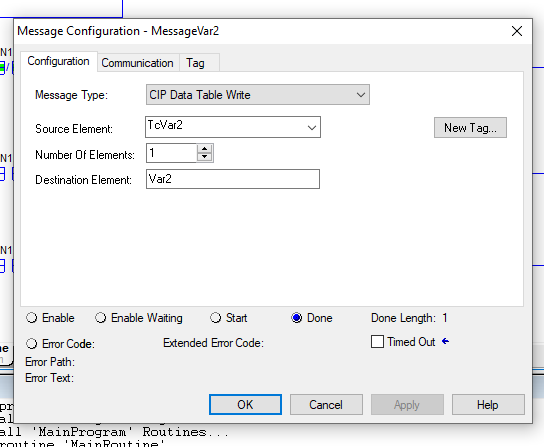Switch to the Communication tab
Screen dimensions: 544x447
click(137, 63)
